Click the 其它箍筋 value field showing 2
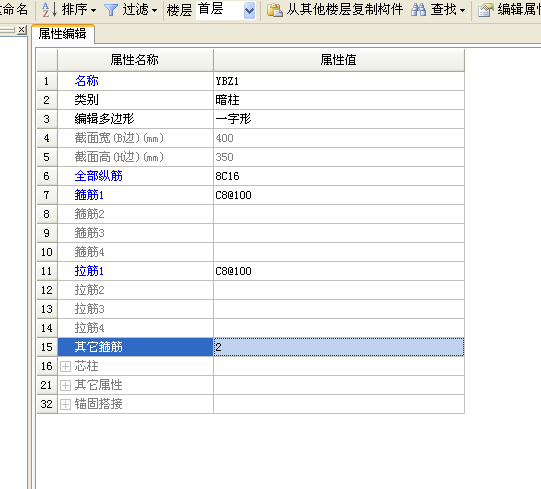The width and height of the screenshot is (541, 489). pyautogui.click(x=339, y=347)
